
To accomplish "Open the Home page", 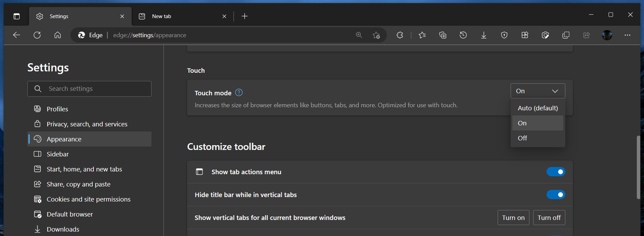I will [x=58, y=35].
